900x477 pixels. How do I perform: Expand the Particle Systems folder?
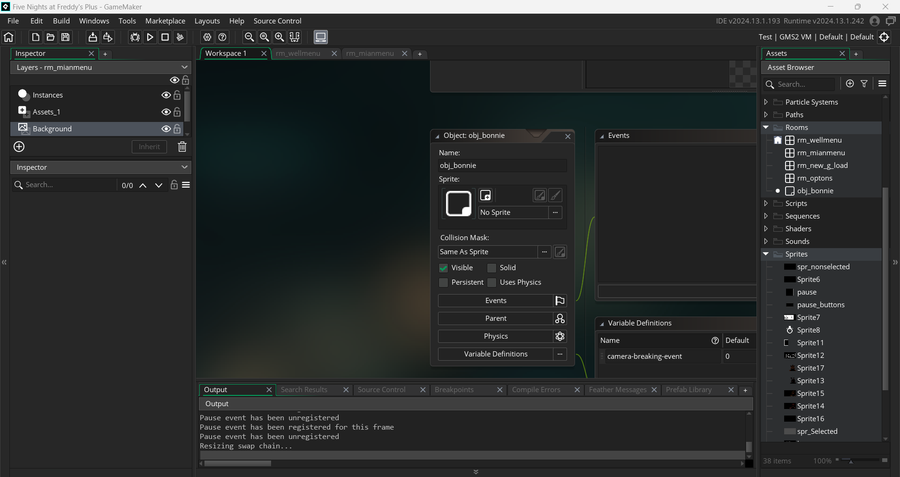[766, 102]
